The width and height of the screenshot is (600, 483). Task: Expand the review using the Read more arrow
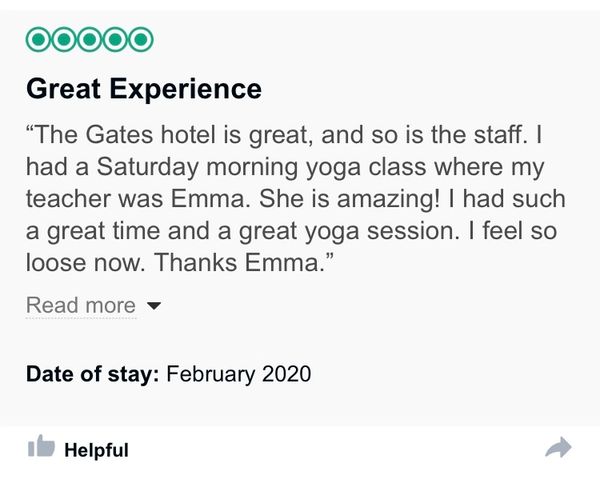(x=153, y=306)
